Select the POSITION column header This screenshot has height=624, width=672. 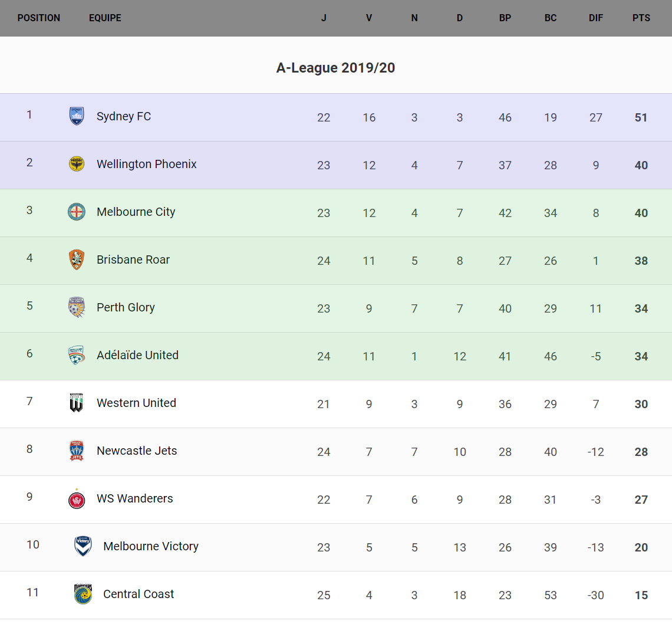39,18
